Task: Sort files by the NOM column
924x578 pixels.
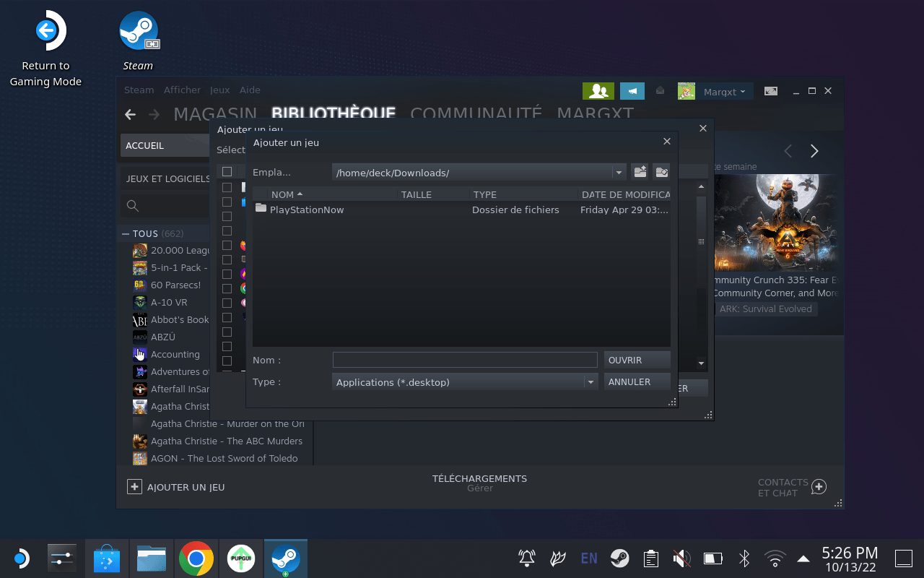Action: [287, 194]
